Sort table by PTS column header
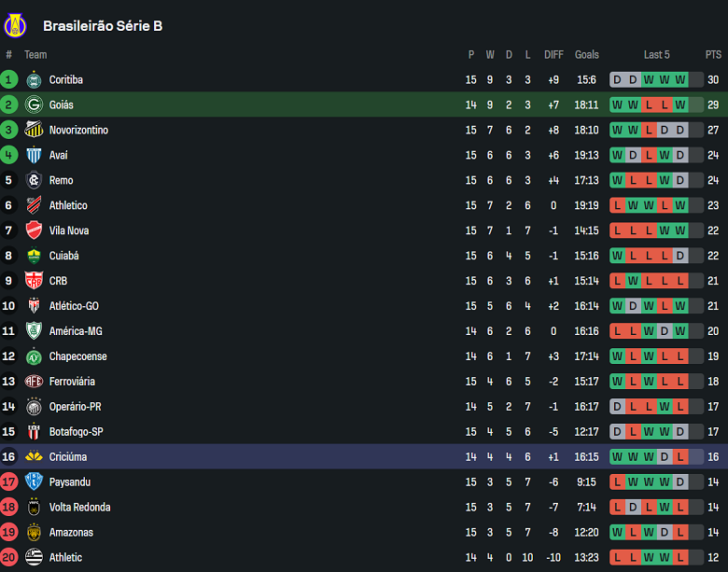Viewport: 728px width, 572px height. click(713, 55)
